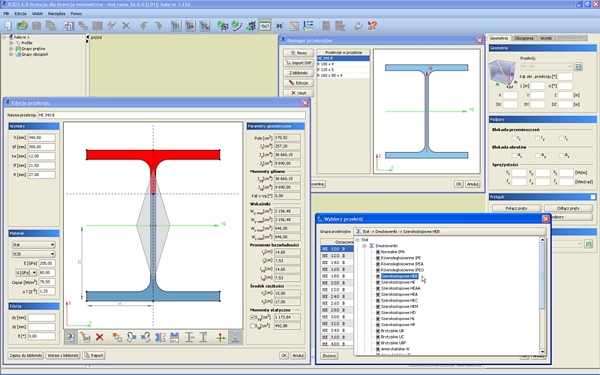Click the gray I-beam with dimension icon
Screen dimensions: 600x375
[x=189, y=337]
